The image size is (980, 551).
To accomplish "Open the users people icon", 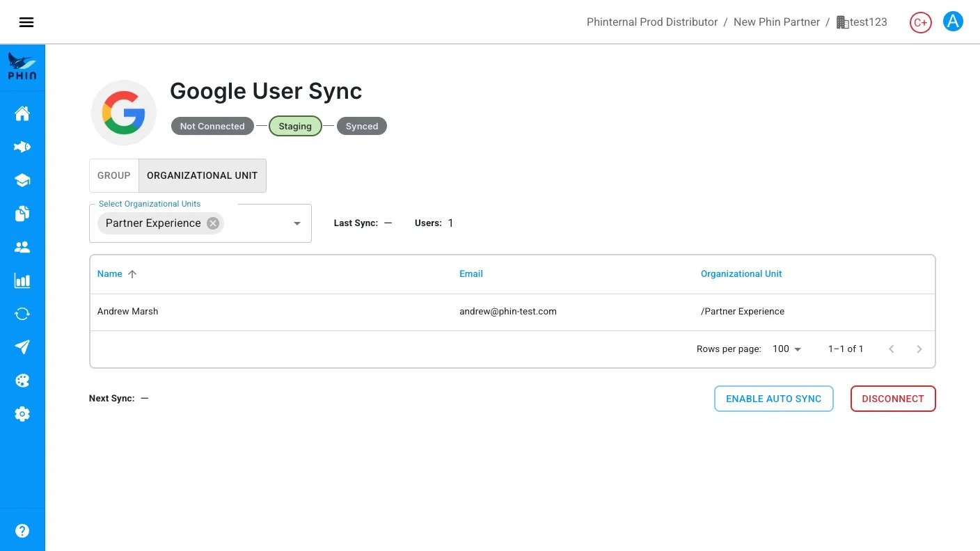I will tap(22, 247).
